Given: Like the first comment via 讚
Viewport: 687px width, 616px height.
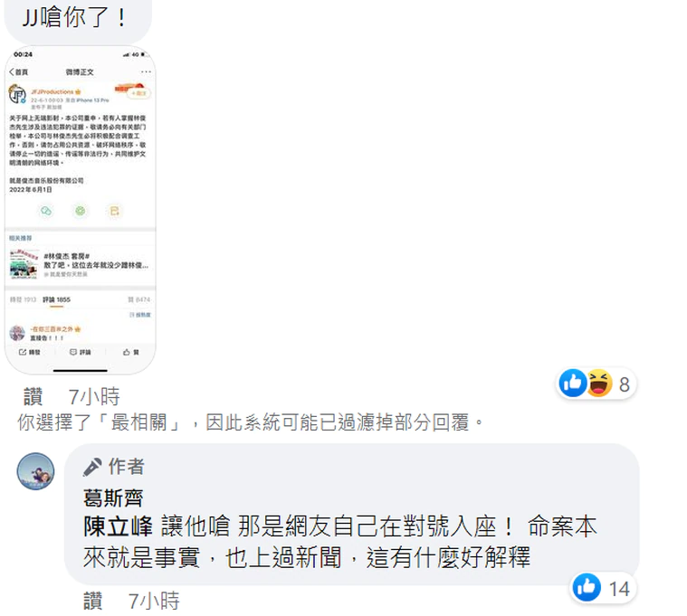Looking at the screenshot, I should [33, 397].
